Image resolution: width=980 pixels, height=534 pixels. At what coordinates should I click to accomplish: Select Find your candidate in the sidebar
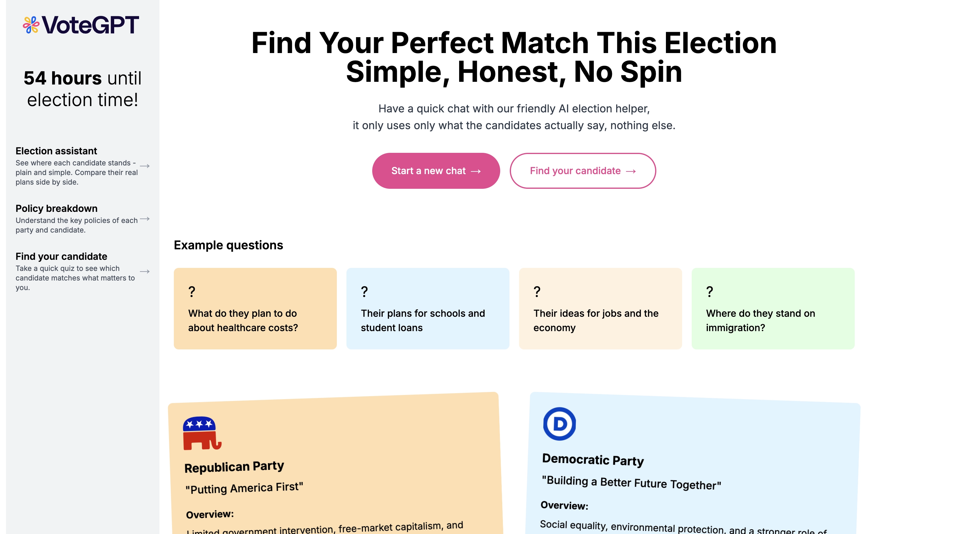61,256
